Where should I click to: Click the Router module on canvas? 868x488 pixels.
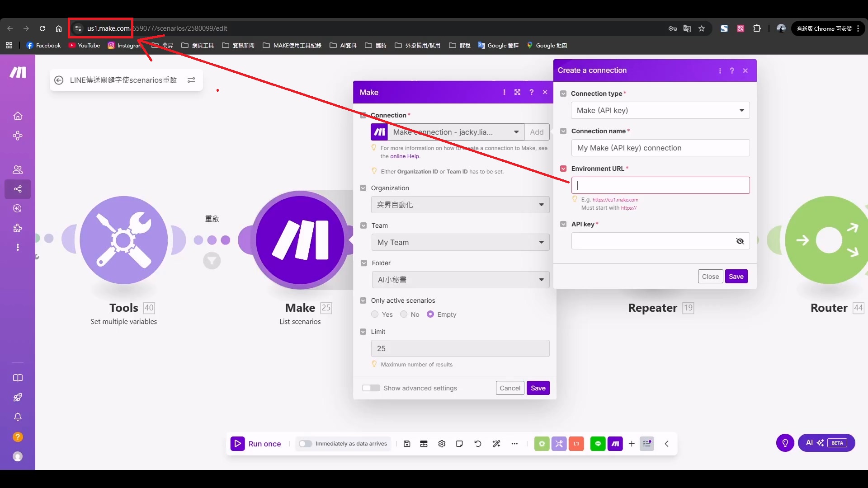coord(828,240)
